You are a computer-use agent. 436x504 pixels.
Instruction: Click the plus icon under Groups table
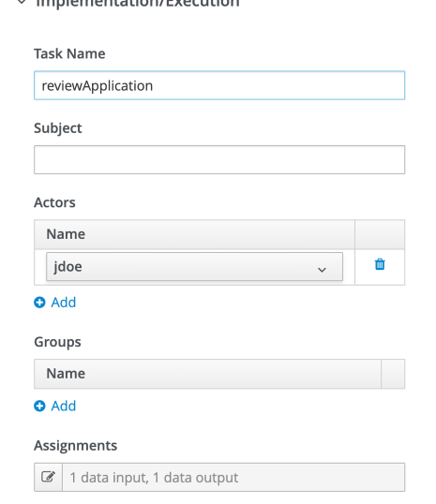[39, 406]
